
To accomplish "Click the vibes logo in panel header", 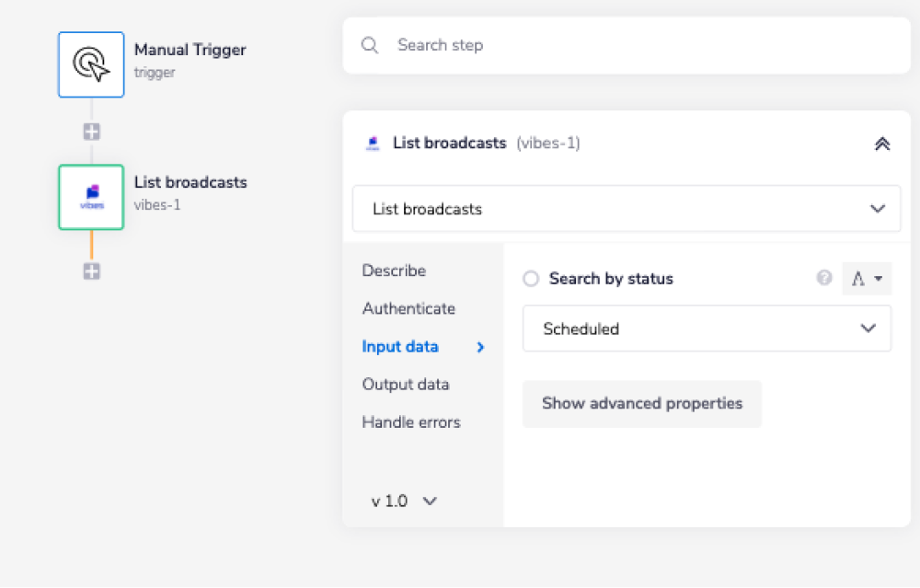I will pos(373,144).
